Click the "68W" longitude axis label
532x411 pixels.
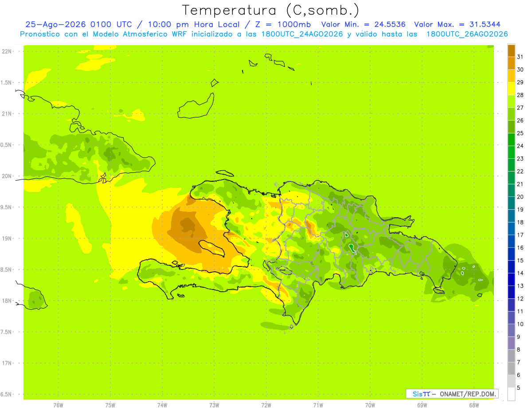(x=474, y=405)
